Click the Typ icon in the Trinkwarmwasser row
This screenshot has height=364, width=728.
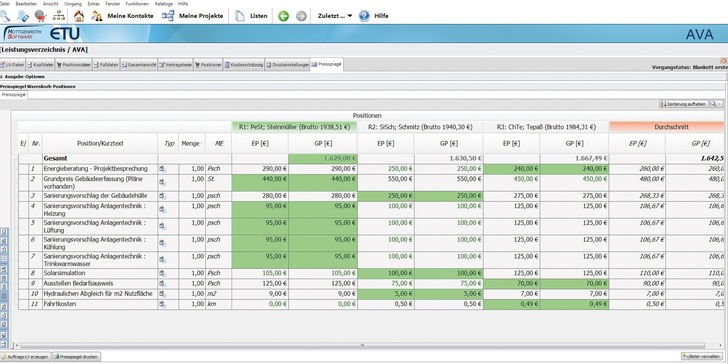(x=162, y=260)
